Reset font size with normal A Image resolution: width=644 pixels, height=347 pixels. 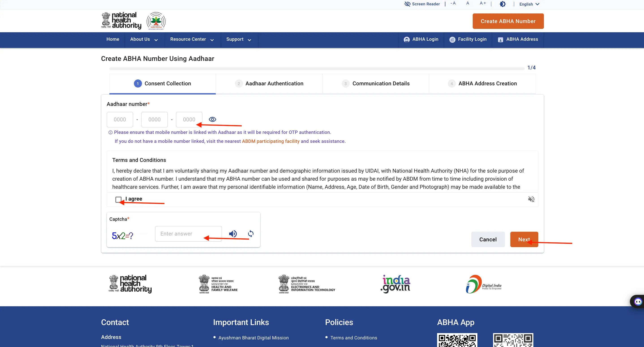(468, 3)
